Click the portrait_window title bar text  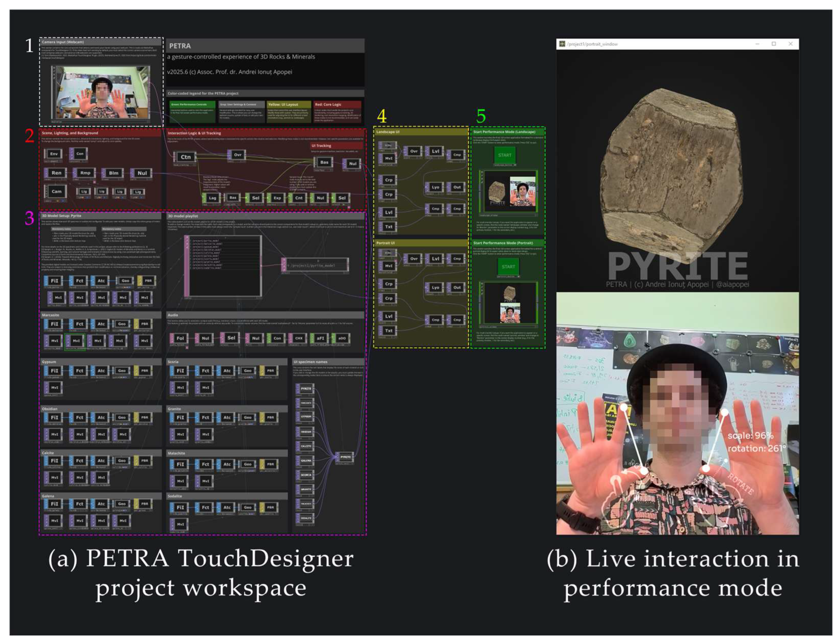point(593,44)
